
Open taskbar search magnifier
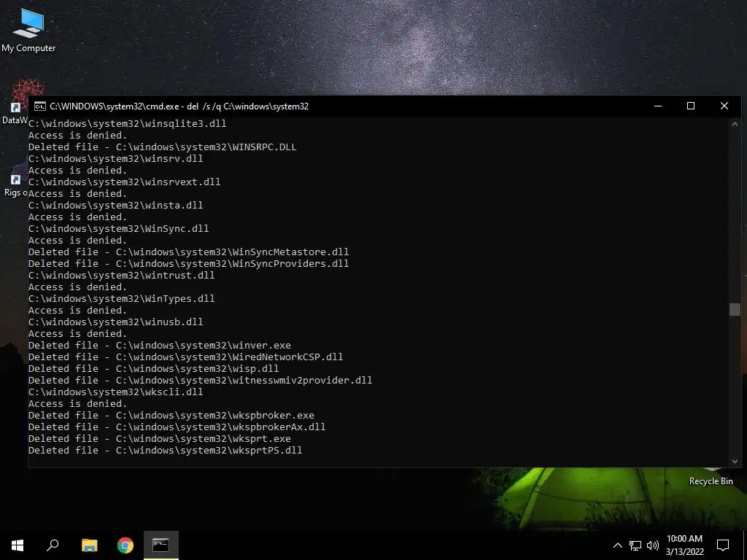click(53, 545)
